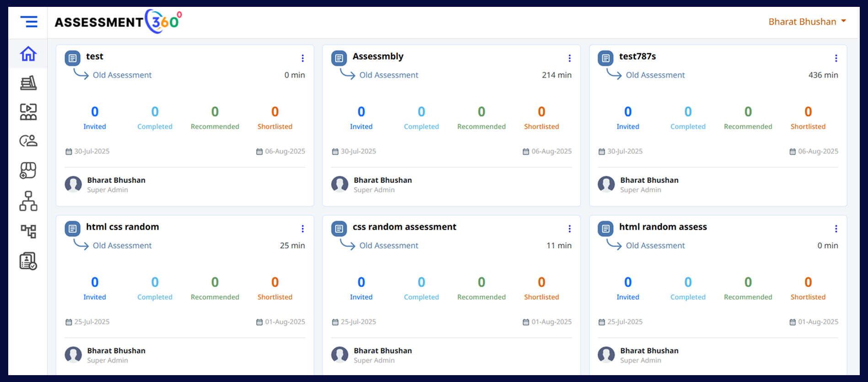Open the tree structure sidebar icon

click(28, 231)
